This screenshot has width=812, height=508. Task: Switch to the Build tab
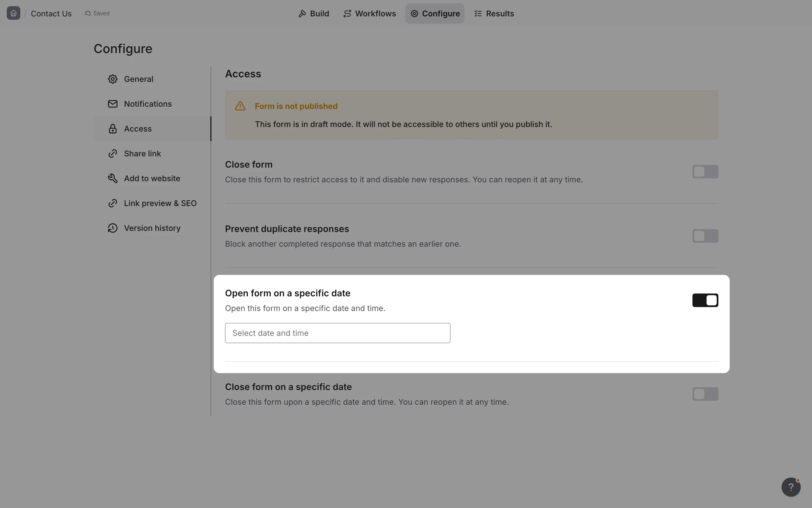tap(314, 14)
